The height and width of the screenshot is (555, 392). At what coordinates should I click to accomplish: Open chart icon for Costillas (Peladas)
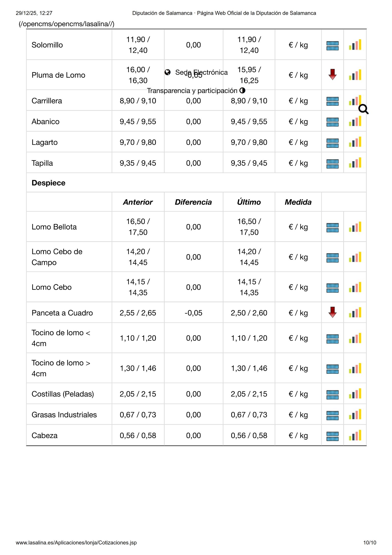point(355,394)
